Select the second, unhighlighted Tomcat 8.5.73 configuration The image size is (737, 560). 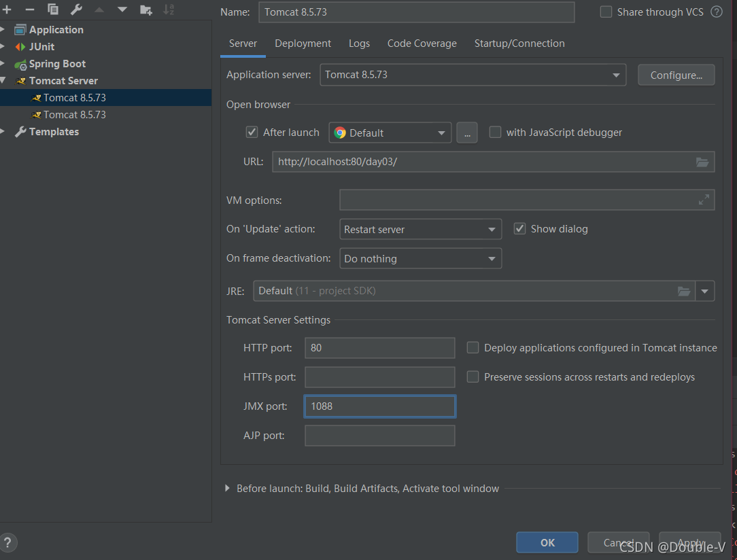pos(106,115)
